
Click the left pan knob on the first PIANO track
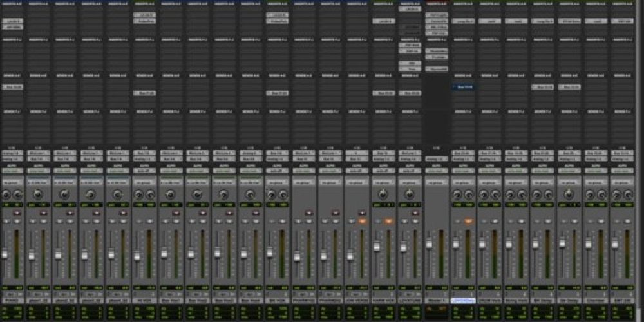pyautogui.click(x=6, y=194)
